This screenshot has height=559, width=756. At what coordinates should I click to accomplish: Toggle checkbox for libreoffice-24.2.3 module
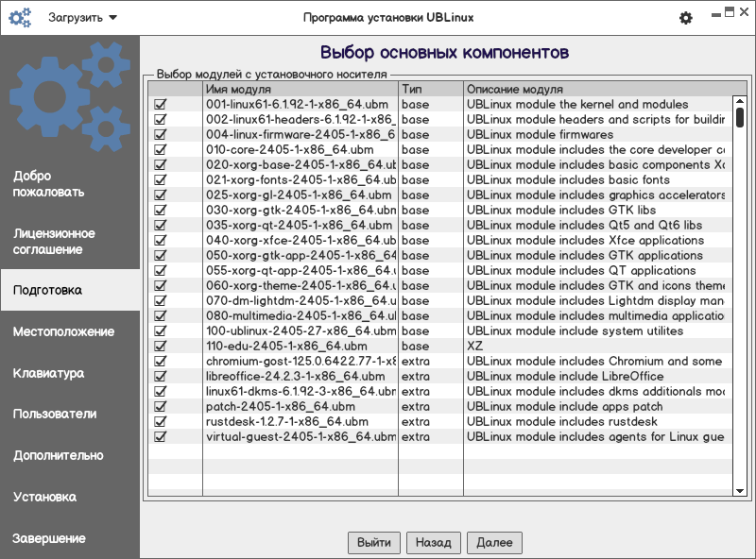[161, 377]
